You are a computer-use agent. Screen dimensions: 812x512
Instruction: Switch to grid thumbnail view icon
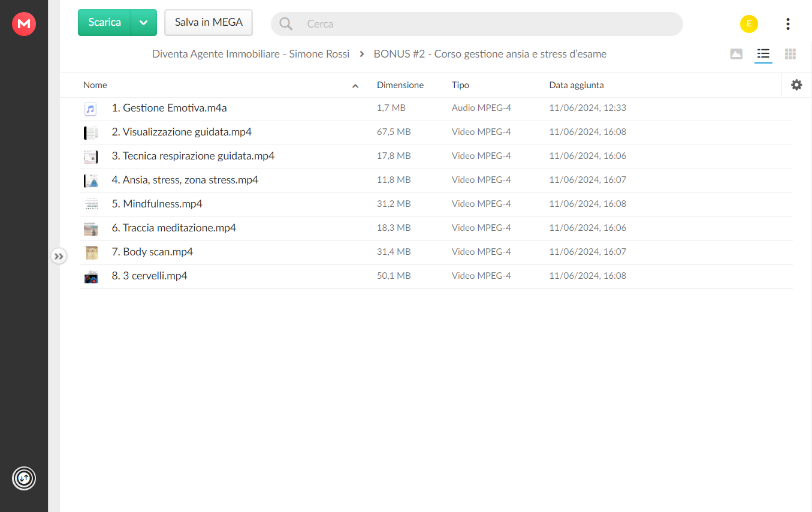pyautogui.click(x=790, y=54)
